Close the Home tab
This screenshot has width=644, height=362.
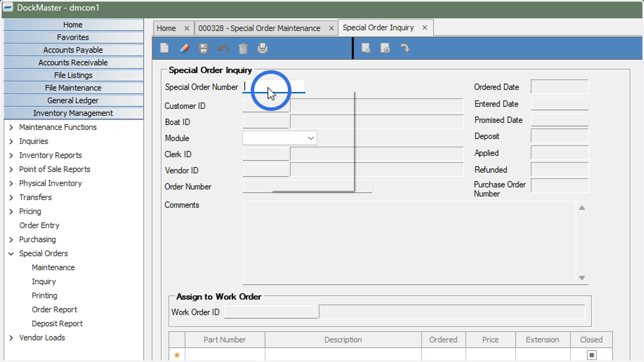click(187, 28)
